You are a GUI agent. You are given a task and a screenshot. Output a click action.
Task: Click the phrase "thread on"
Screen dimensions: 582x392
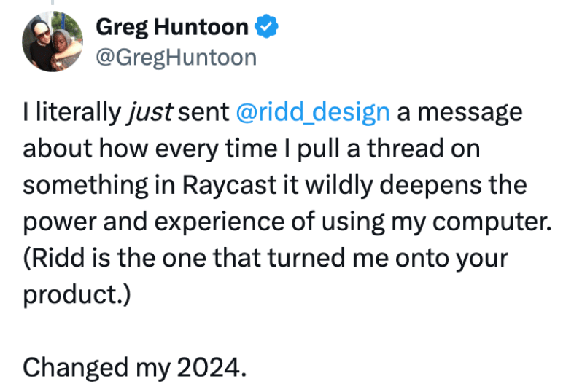click(424, 149)
